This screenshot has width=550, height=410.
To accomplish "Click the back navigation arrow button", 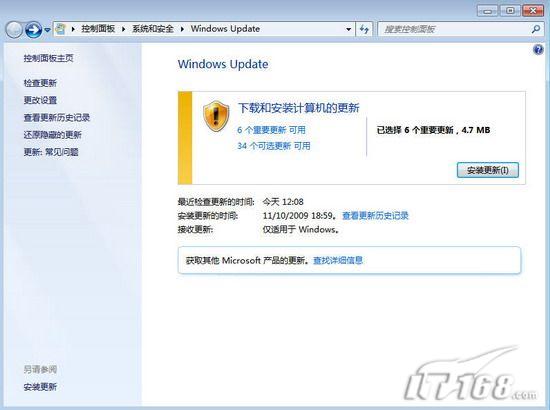I will [x=14, y=30].
